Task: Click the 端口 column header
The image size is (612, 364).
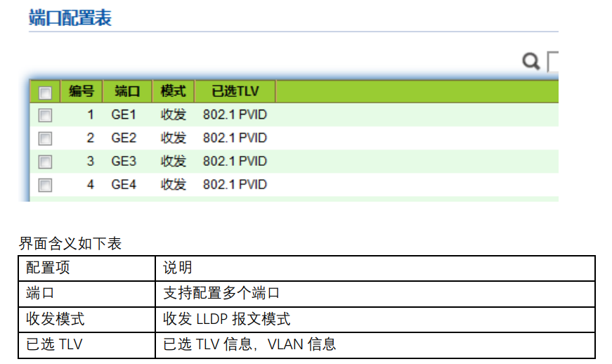Action: (127, 91)
